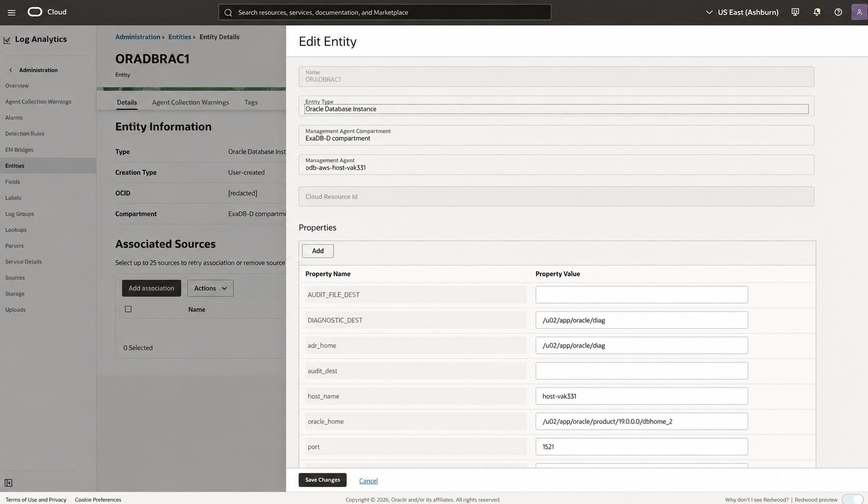
Task: Open Sources in the sidebar
Action: point(15,278)
